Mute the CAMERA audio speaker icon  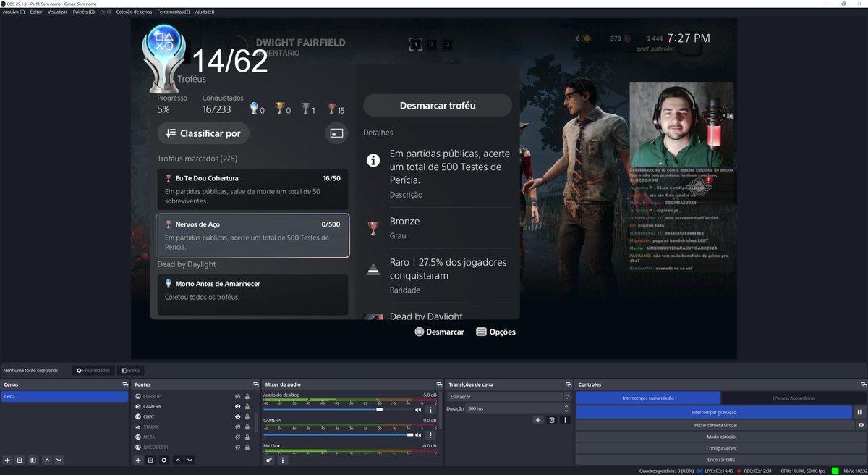pos(418,435)
